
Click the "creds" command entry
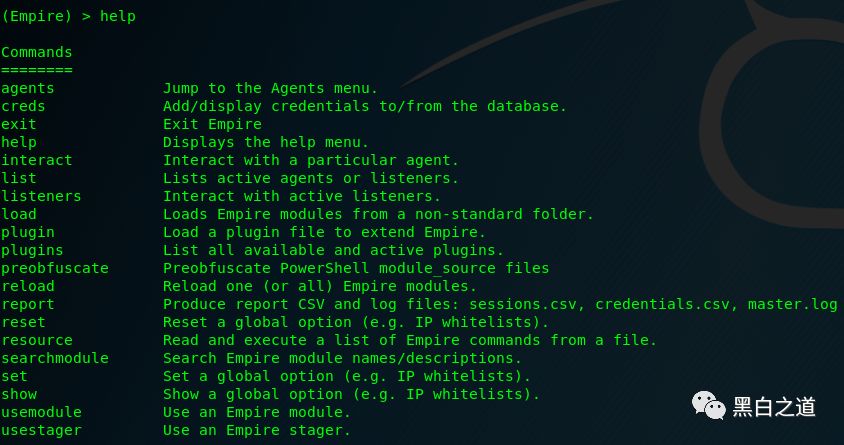click(23, 106)
